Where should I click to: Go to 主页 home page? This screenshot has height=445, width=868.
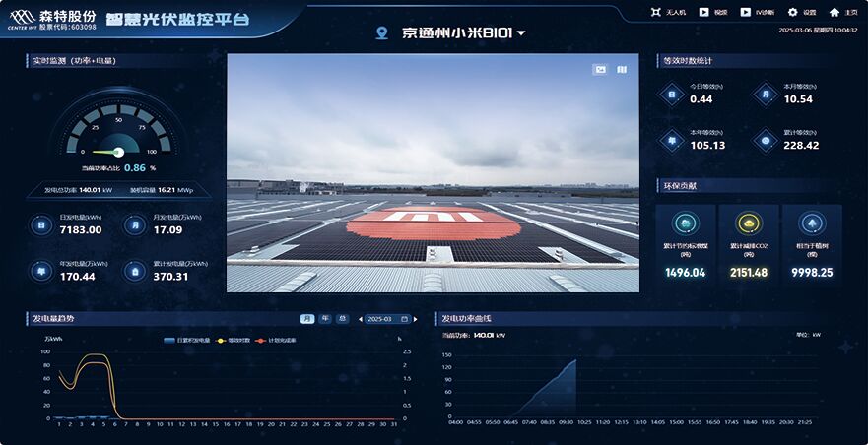click(835, 12)
